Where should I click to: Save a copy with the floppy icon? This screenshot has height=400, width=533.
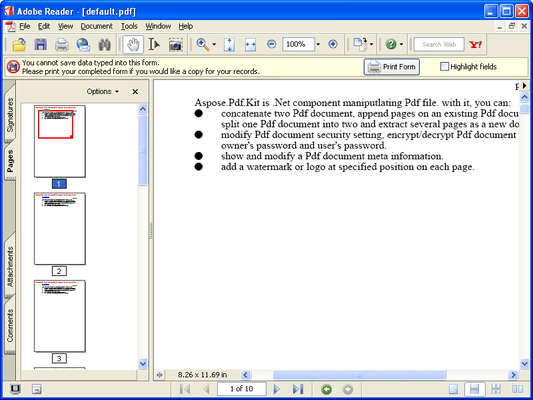40,45
